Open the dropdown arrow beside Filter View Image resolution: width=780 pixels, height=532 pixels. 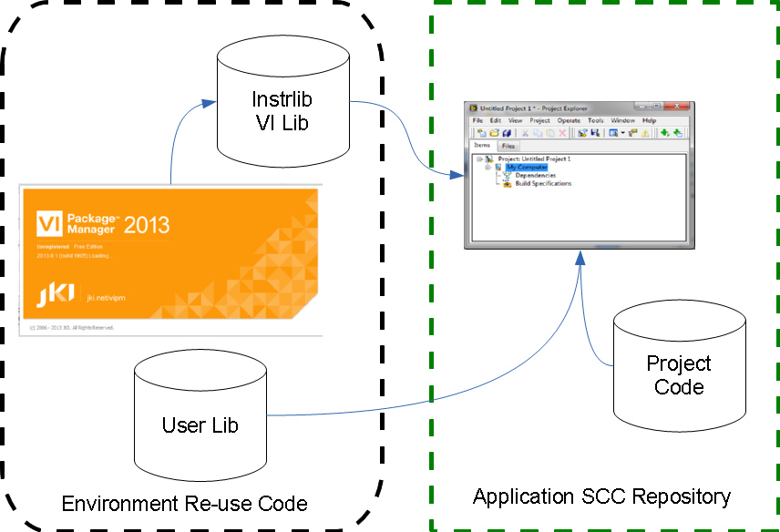622,133
